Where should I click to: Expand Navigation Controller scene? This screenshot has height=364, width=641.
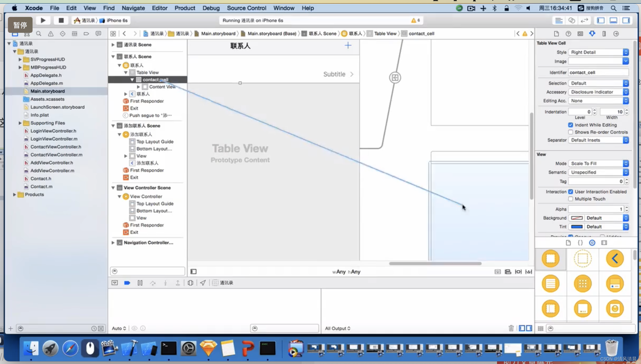[x=113, y=242]
